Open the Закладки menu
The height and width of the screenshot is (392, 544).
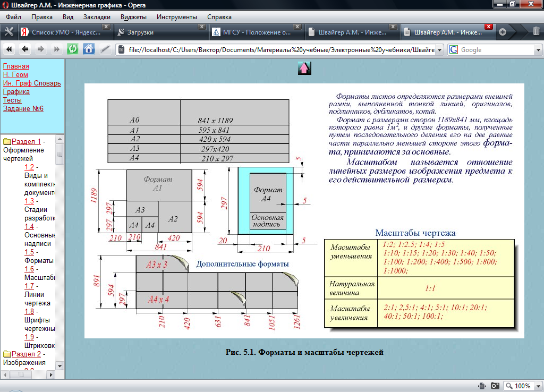97,16
